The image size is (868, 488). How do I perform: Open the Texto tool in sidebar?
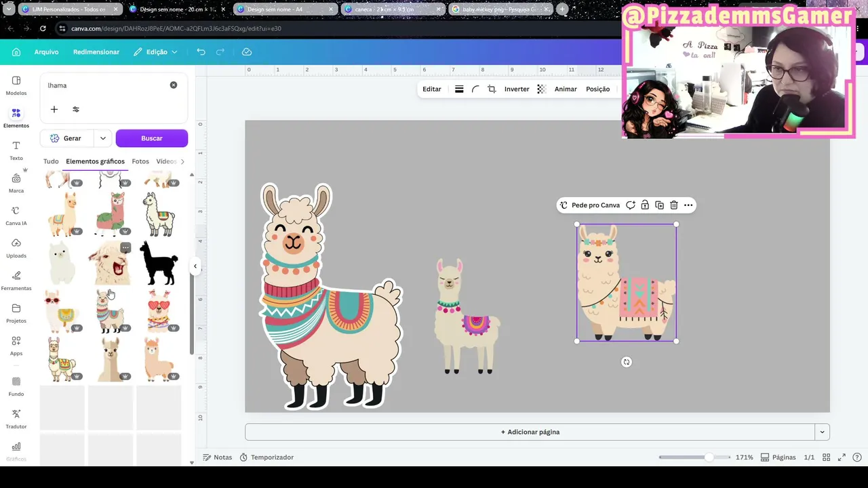(x=16, y=150)
